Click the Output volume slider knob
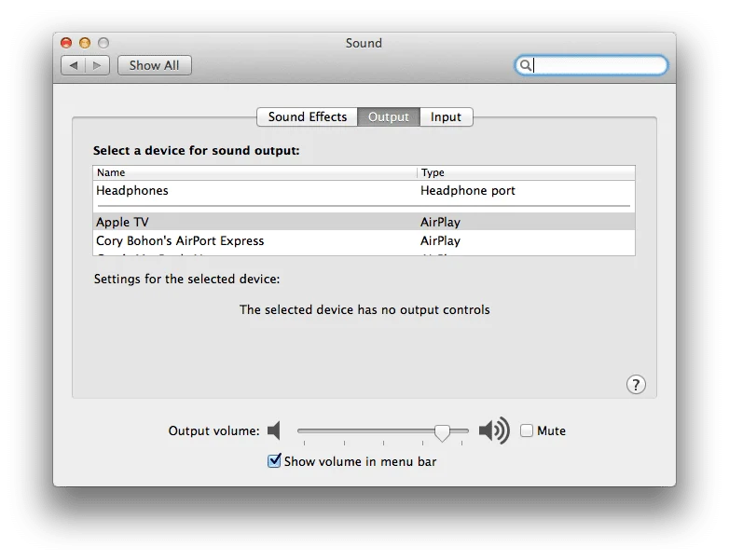 (x=442, y=431)
